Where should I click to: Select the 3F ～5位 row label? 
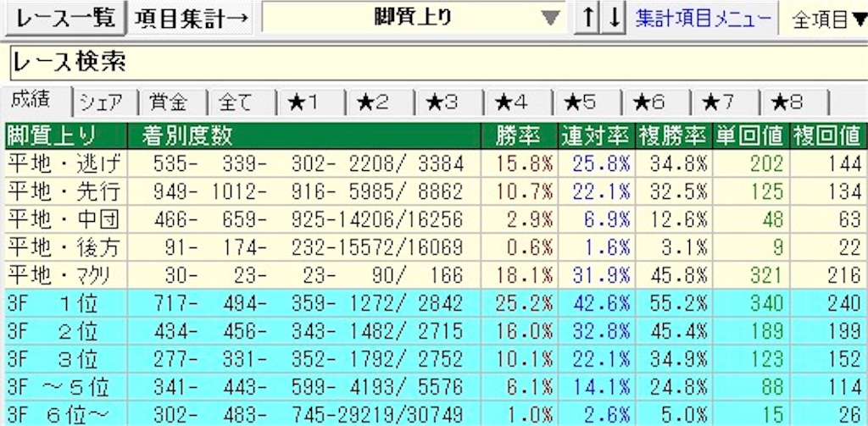point(65,386)
